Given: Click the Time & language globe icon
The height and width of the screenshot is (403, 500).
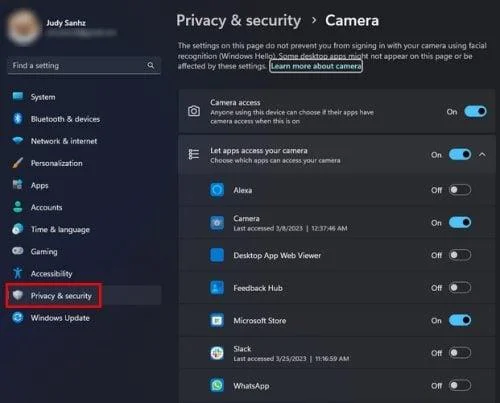Looking at the screenshot, I should tap(18, 229).
